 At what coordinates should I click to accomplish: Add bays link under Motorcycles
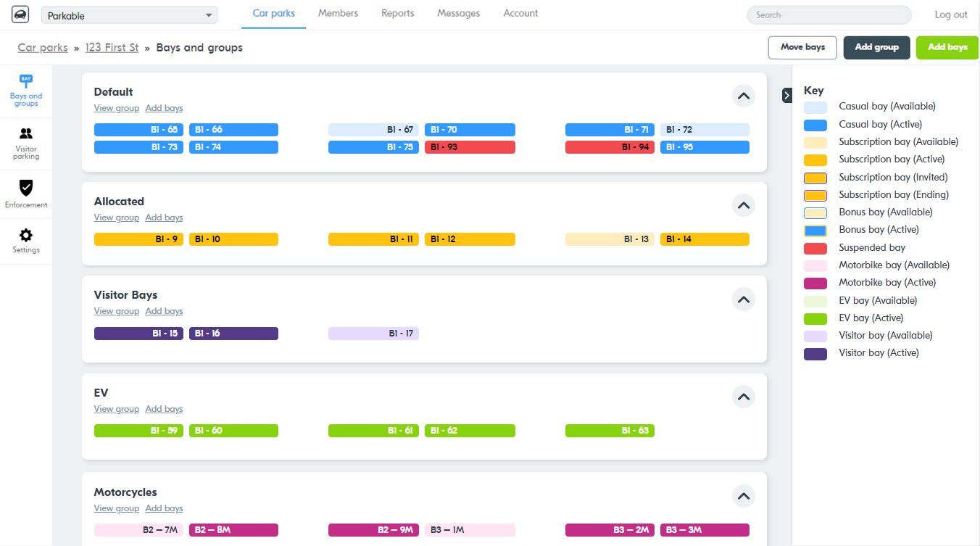[164, 508]
